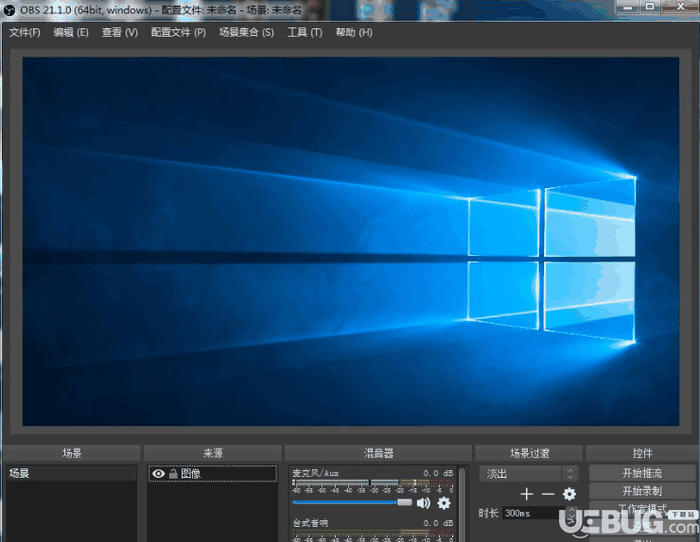Open the 场景集合(S) menu
This screenshot has height=542, width=700.
pyautogui.click(x=246, y=32)
